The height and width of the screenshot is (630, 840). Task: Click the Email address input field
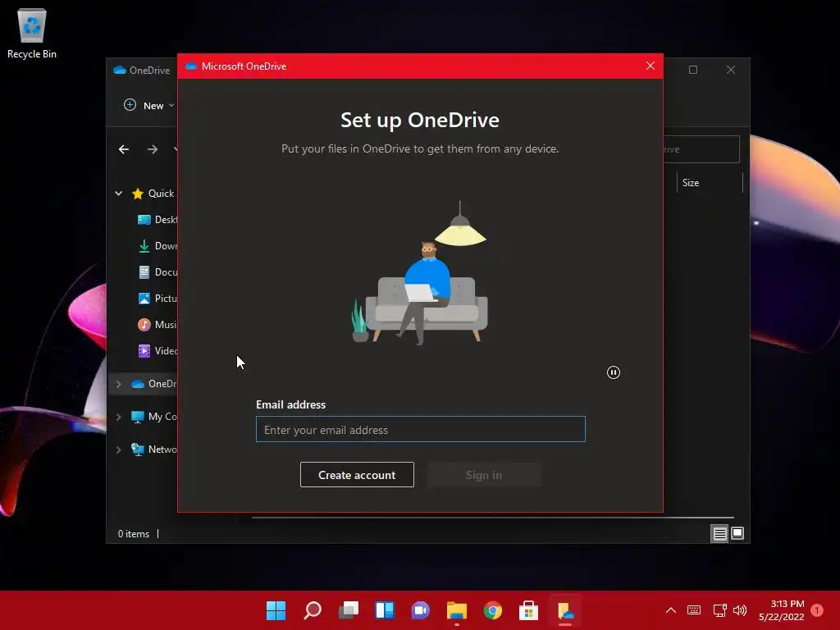(x=421, y=429)
